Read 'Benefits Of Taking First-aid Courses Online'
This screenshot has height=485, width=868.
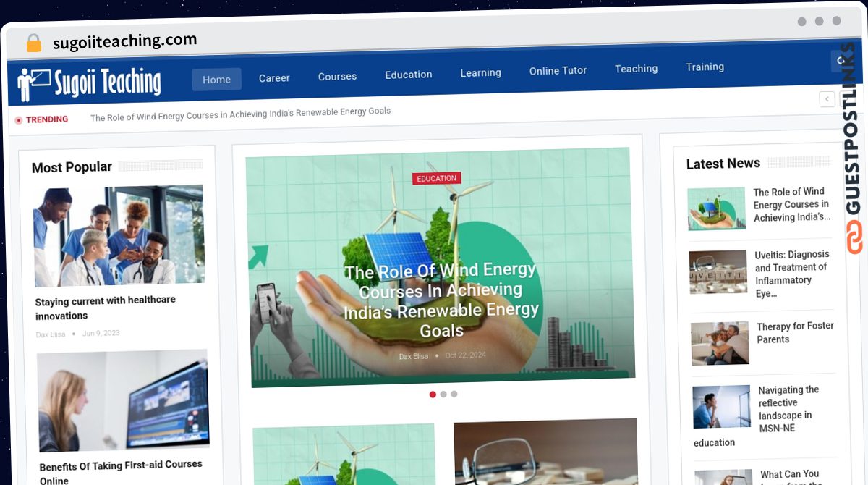[x=121, y=473]
